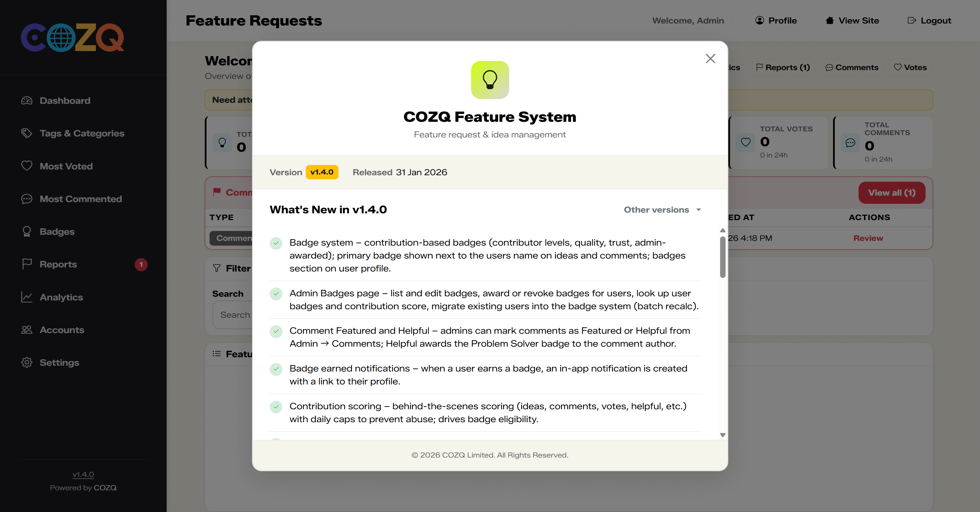Click the Settings gear icon

coord(27,363)
